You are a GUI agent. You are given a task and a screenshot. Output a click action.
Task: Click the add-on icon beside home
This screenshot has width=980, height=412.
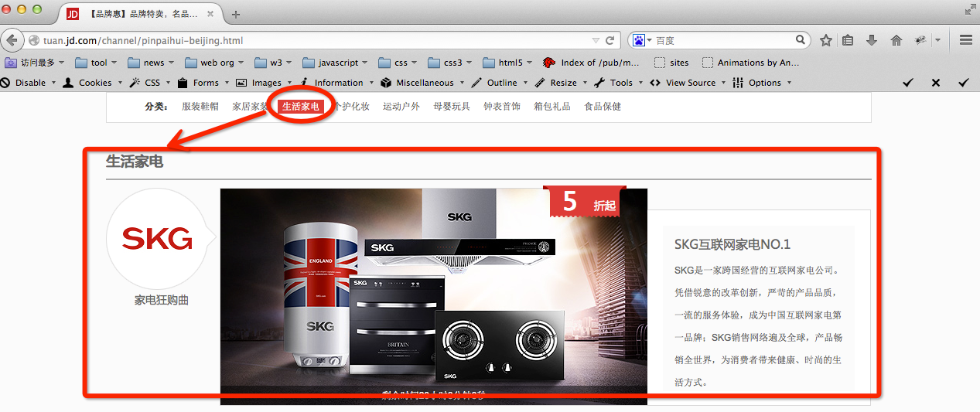coord(920,40)
